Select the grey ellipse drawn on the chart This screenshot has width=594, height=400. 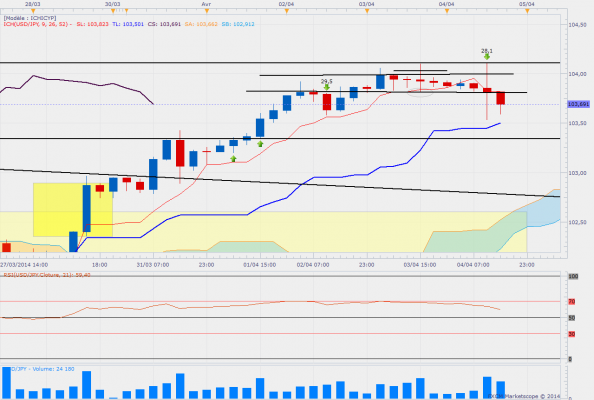click(x=420, y=93)
